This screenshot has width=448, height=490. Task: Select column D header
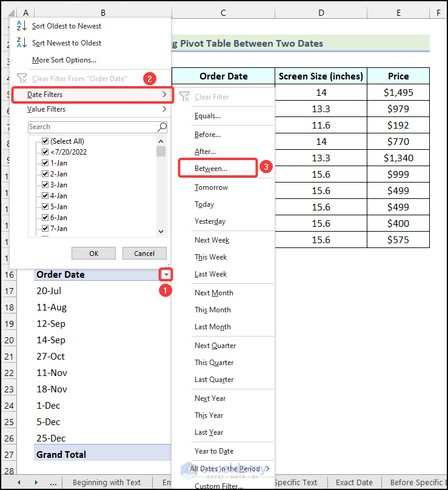coord(321,13)
